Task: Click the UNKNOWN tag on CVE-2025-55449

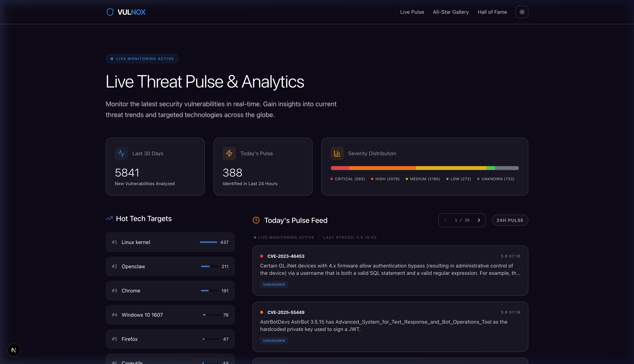Action: coord(274,341)
